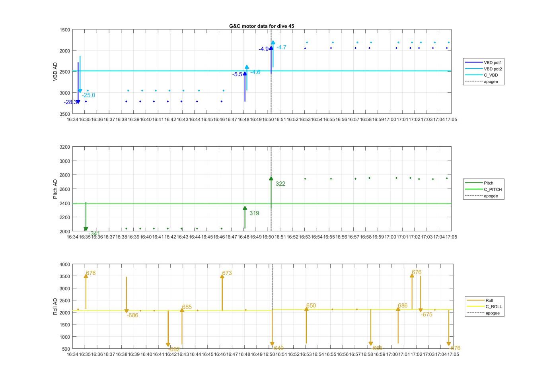Click the '-5.5' annotation in the VBD plot
Screen dimensions: 557x392
click(237, 74)
